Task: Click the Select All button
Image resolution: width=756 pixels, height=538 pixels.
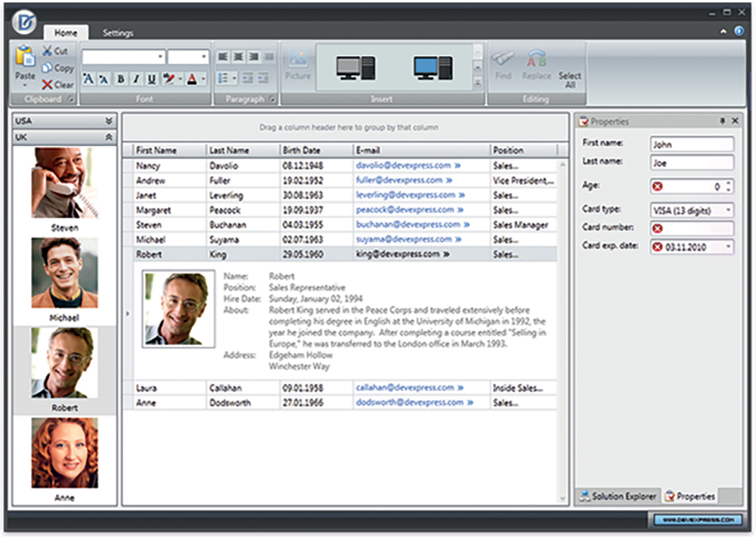Action: tap(569, 80)
